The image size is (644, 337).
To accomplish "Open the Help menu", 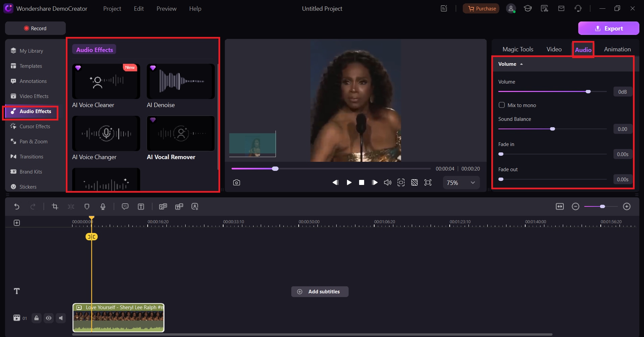I will [195, 9].
